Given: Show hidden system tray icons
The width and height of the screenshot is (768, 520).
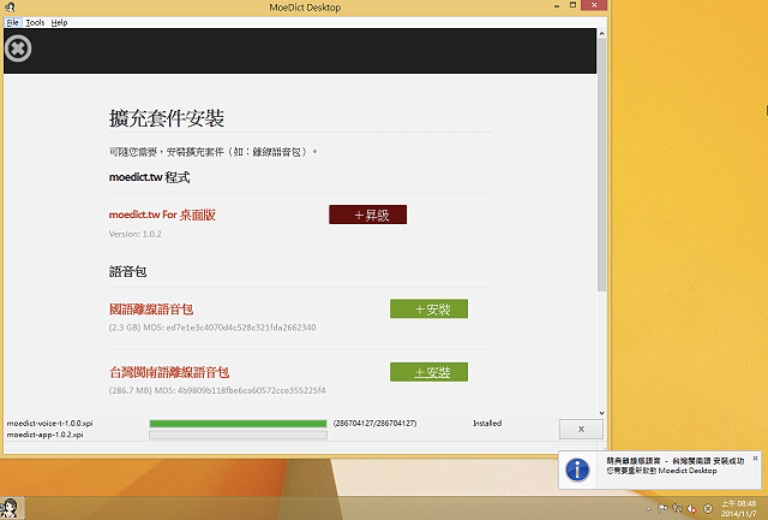Looking at the screenshot, I should pos(648,509).
